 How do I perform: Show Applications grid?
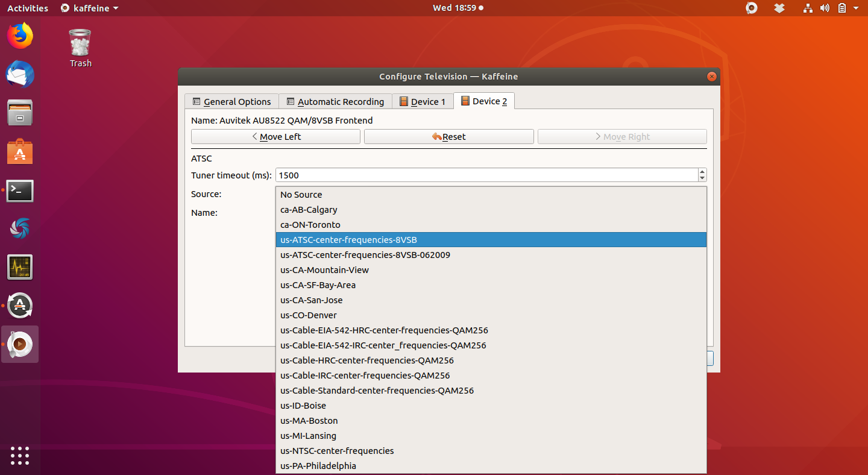[x=20, y=455]
